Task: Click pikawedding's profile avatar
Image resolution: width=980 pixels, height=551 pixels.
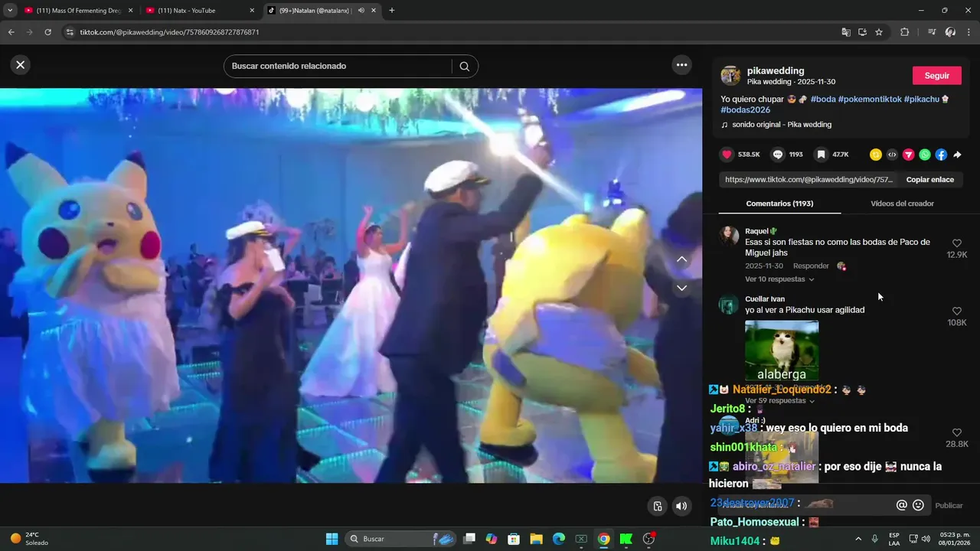Action: click(730, 75)
